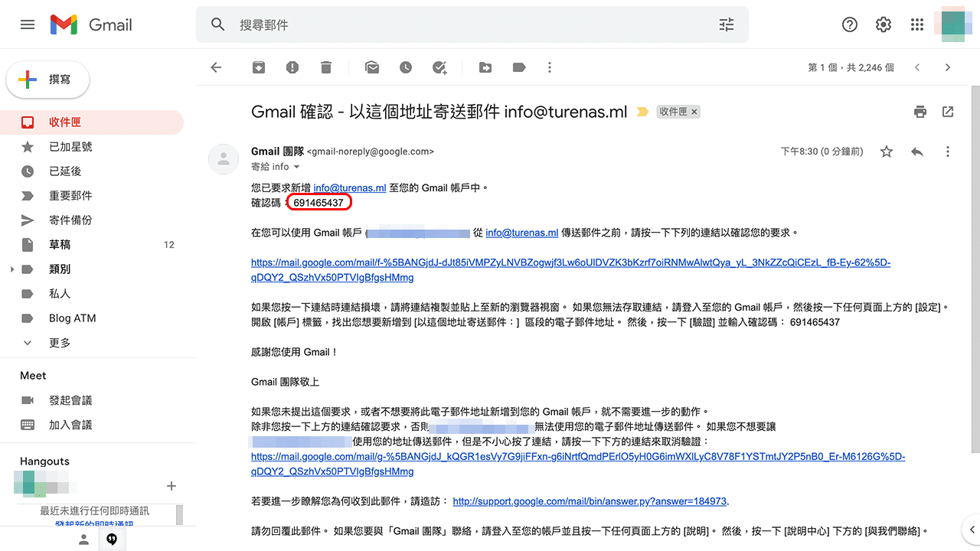Reply to the Gmail 團隊 message
This screenshot has width=980, height=551.
click(x=917, y=152)
